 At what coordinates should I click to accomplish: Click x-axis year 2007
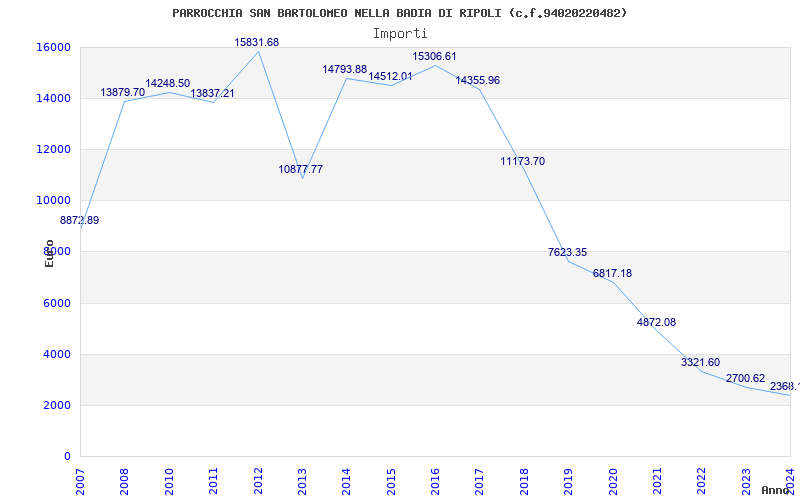click(80, 481)
